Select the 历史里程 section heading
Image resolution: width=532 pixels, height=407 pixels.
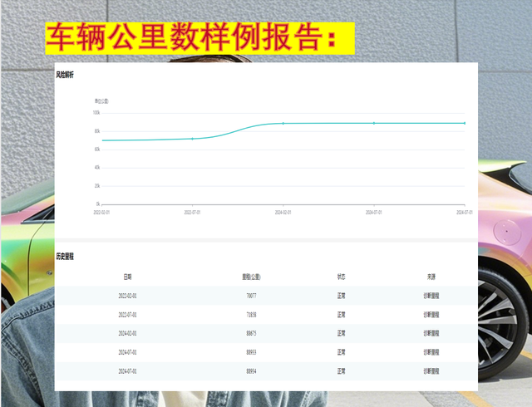click(x=65, y=256)
